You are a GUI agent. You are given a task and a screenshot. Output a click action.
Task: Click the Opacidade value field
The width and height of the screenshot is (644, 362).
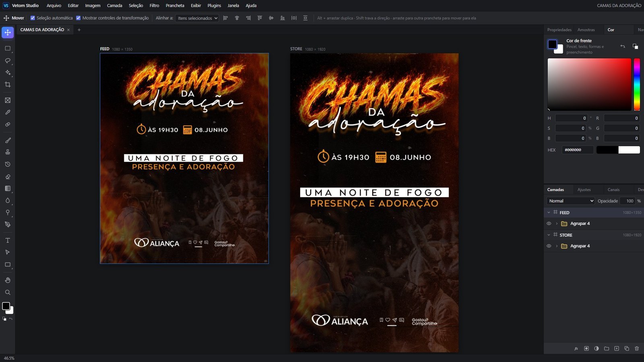627,201
